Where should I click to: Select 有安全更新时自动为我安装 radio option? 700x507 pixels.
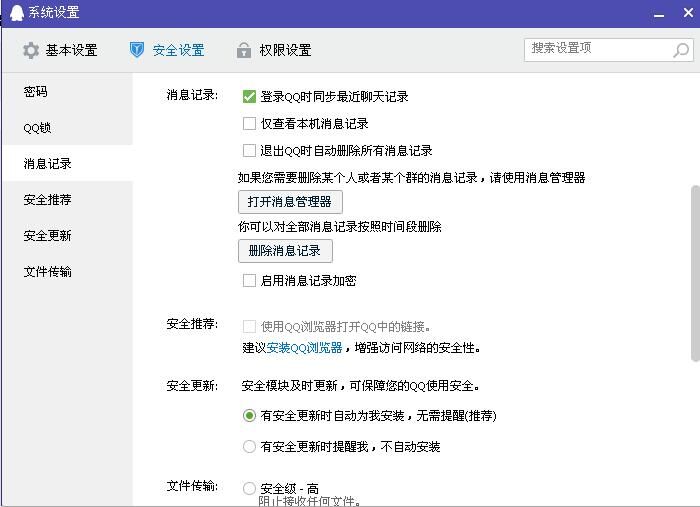coord(249,416)
